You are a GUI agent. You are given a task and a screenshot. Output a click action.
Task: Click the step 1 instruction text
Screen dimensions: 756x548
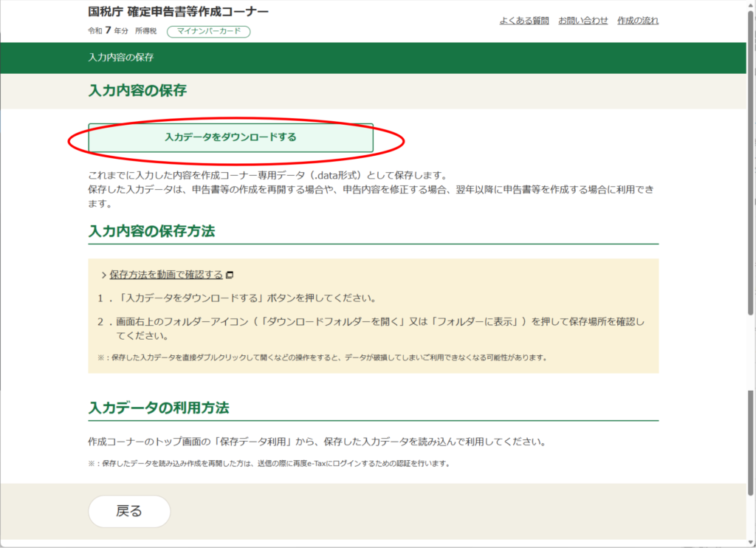point(236,299)
